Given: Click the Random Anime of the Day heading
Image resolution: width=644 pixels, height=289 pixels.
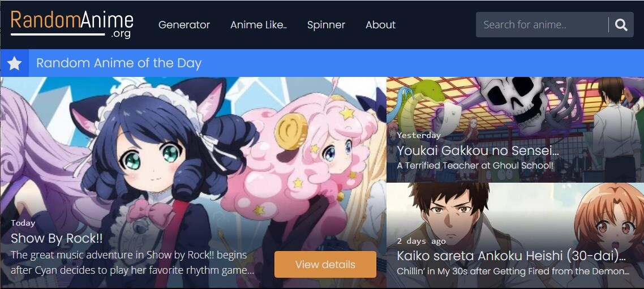Looking at the screenshot, I should tap(119, 63).
